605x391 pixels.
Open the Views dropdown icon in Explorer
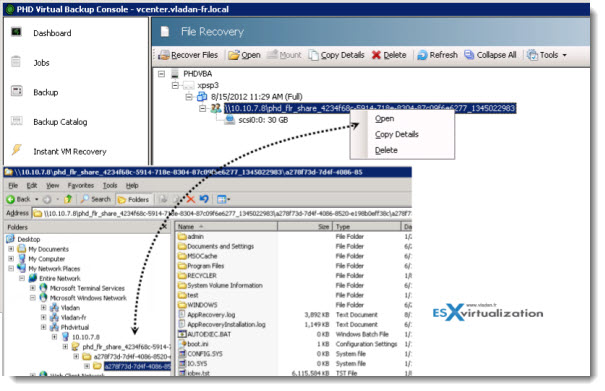click(223, 200)
